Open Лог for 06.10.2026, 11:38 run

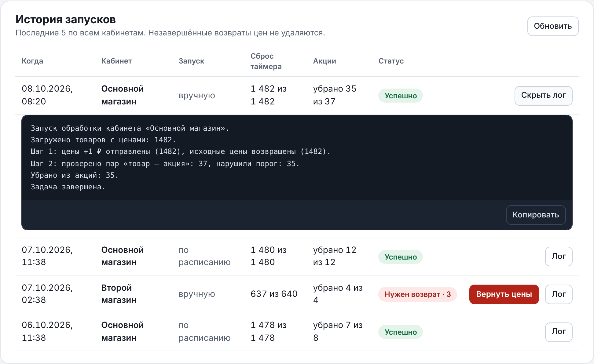click(x=559, y=332)
